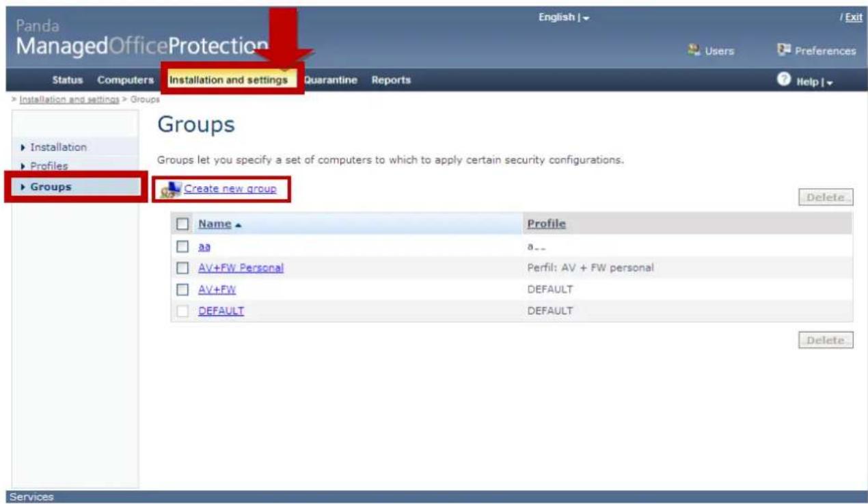The height and width of the screenshot is (504, 868).
Task: Check the box for AV+FW Personal
Action: click(x=182, y=268)
